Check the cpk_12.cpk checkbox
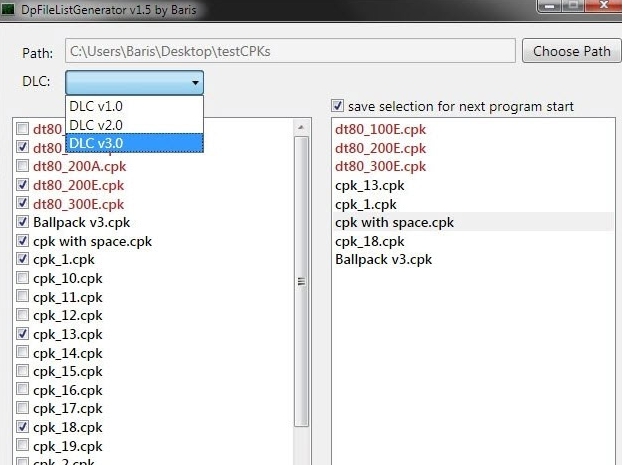Viewport: 623px width, 465px height. pyautogui.click(x=22, y=315)
